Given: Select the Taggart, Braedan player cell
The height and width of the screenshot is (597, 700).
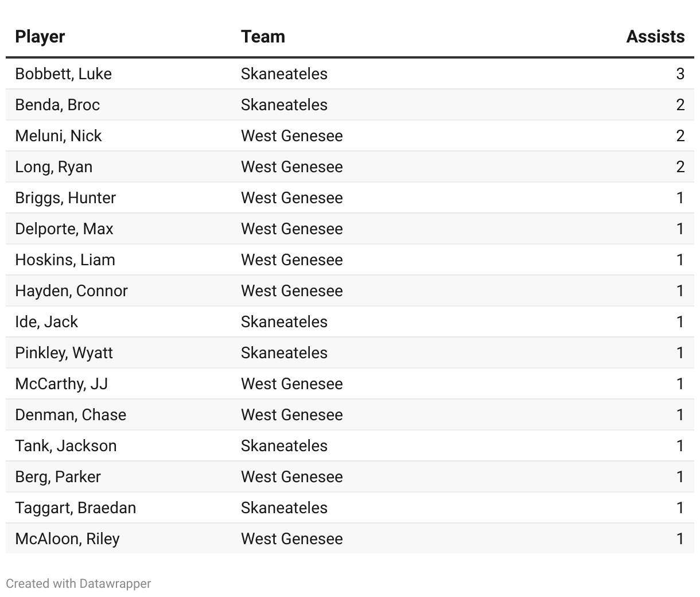Looking at the screenshot, I should click(x=76, y=508).
